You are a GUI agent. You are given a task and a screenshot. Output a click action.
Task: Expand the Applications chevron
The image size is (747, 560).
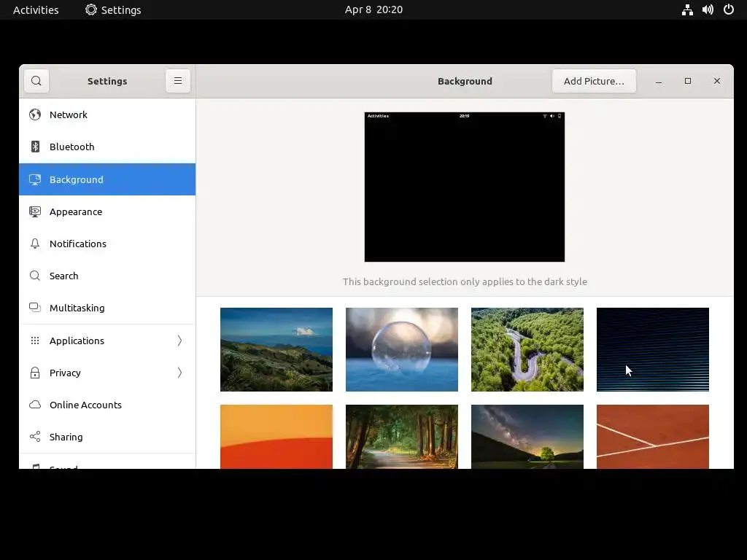point(179,341)
